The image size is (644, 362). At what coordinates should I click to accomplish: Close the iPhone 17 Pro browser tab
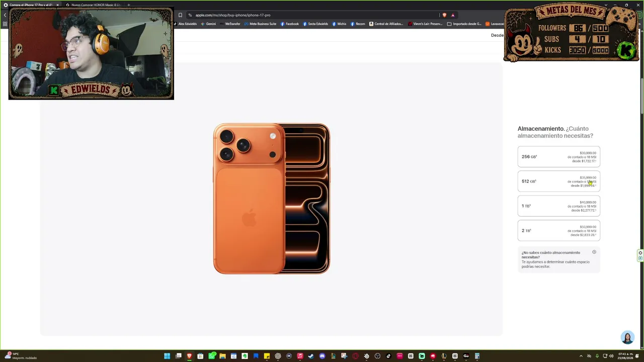[57, 5]
